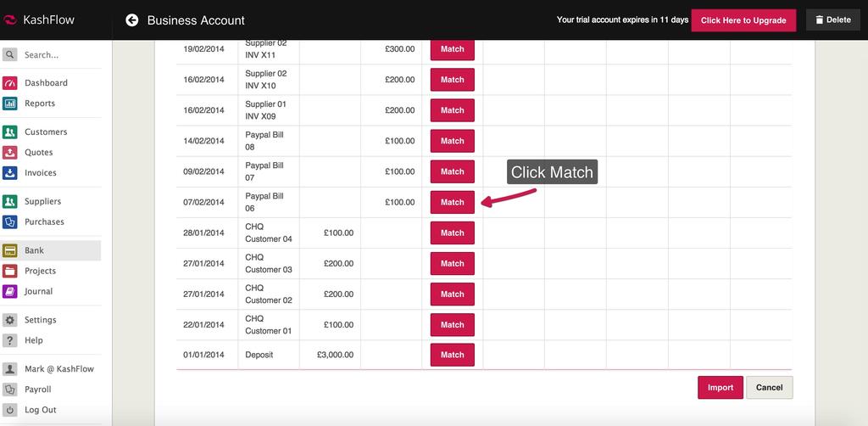
Task: Click Log Out in sidebar
Action: pos(40,410)
